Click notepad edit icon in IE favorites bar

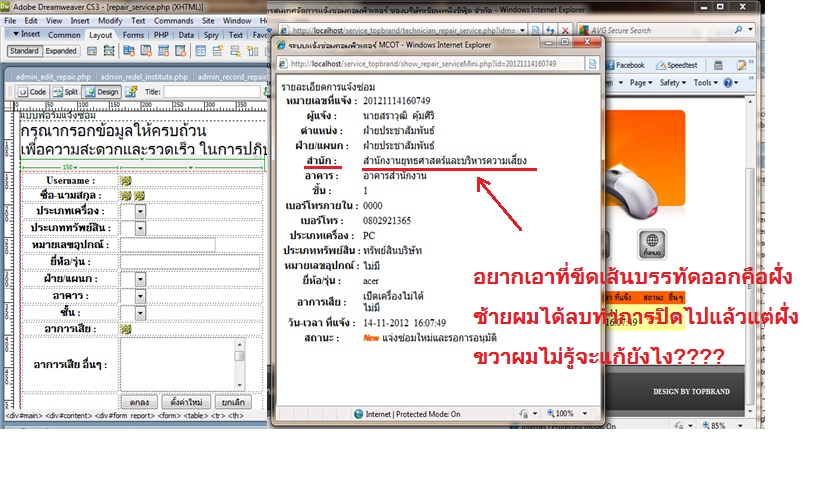742,65
